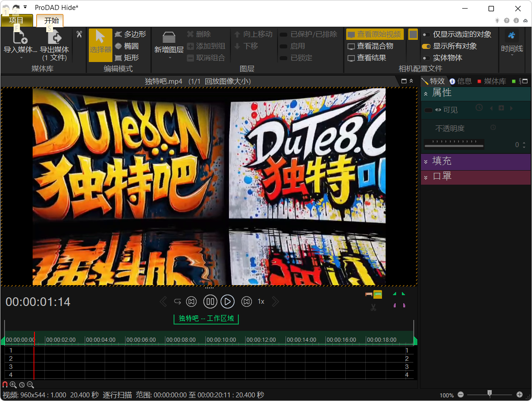The height and width of the screenshot is (401, 532).
Task: Click Ungroup (取消组合) button
Action: [x=206, y=58]
